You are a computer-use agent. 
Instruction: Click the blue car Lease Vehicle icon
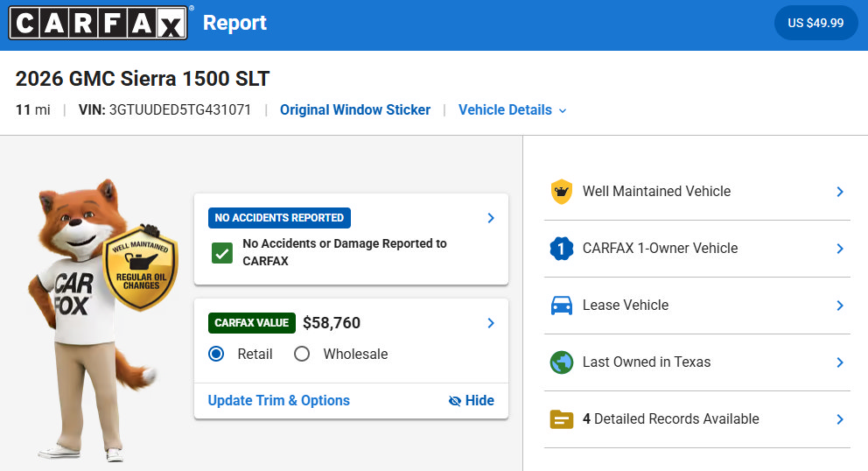tap(562, 306)
